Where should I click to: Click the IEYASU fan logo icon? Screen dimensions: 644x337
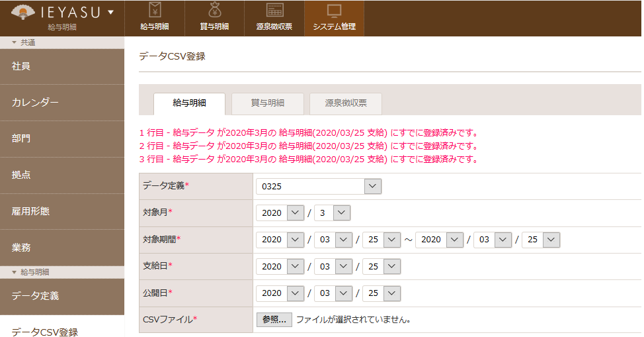[24, 12]
